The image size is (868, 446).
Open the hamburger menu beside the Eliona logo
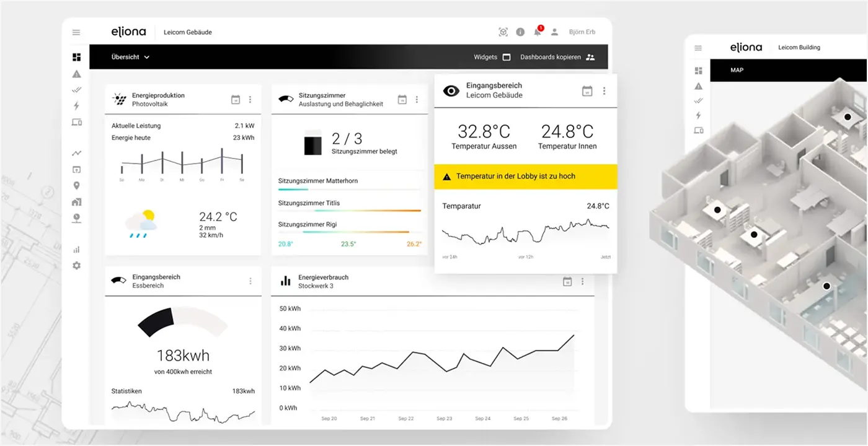pos(76,32)
